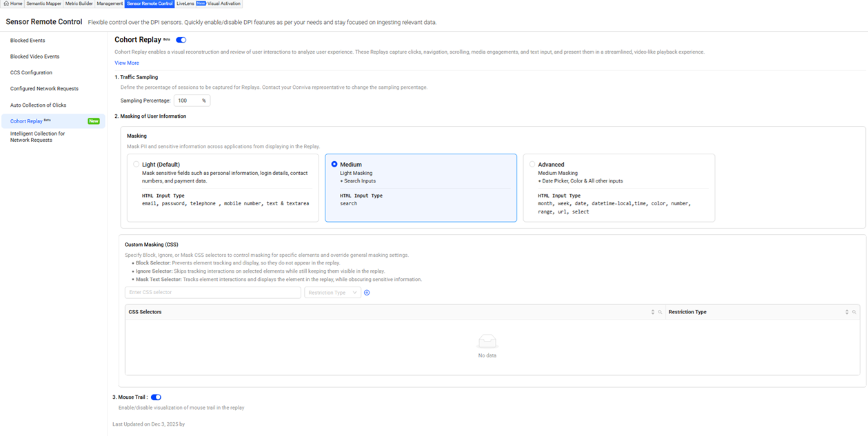The image size is (868, 436).
Task: Open Auto Collection of Clicks in sidebar
Action: tap(48, 105)
